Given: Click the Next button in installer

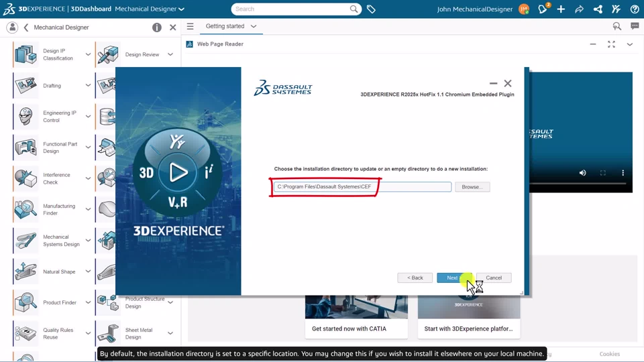Looking at the screenshot, I should point(453,278).
